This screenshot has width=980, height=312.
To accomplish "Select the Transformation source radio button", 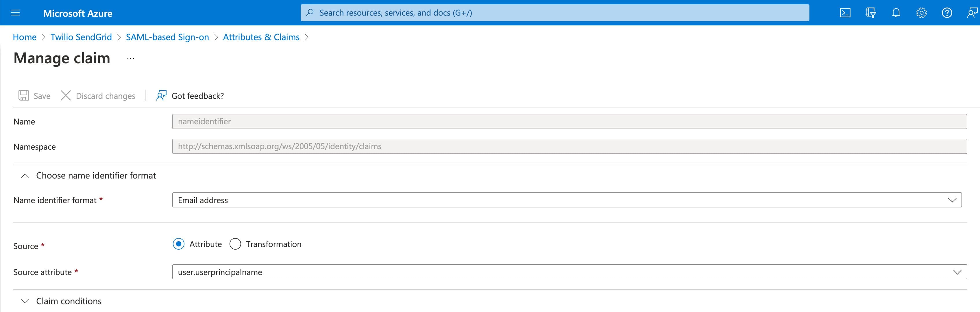I will tap(235, 244).
